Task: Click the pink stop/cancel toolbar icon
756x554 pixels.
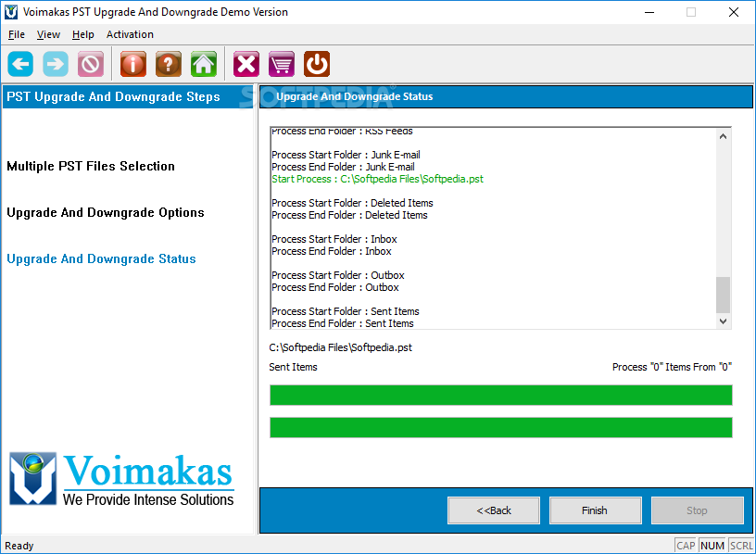Action: [x=91, y=64]
